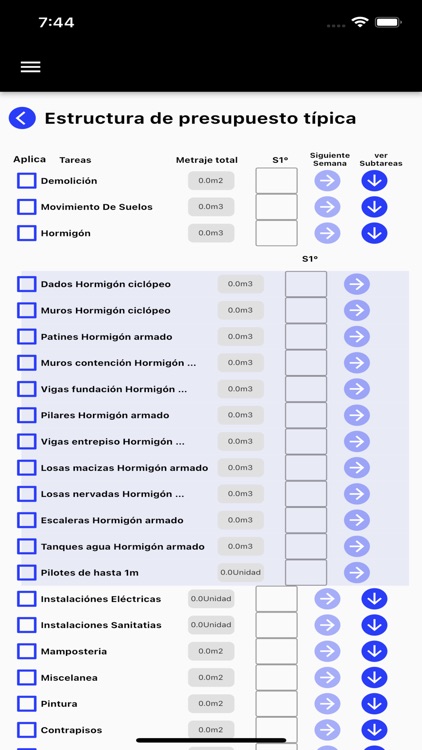Screen dimensions: 422x750
Task: Check the Demolición checkbox
Action: [27, 181]
